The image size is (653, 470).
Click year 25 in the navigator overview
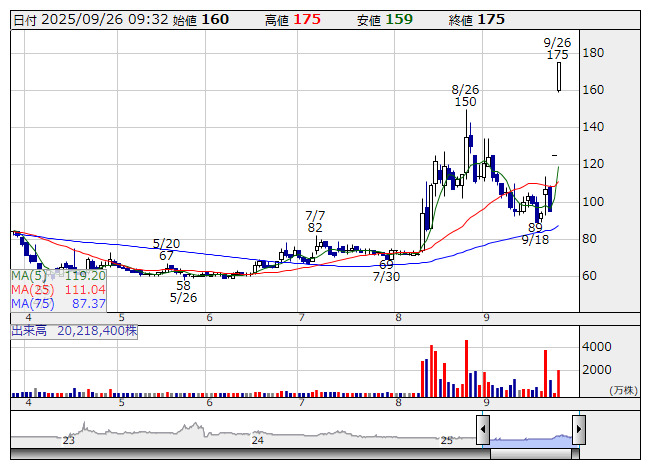[447, 440]
